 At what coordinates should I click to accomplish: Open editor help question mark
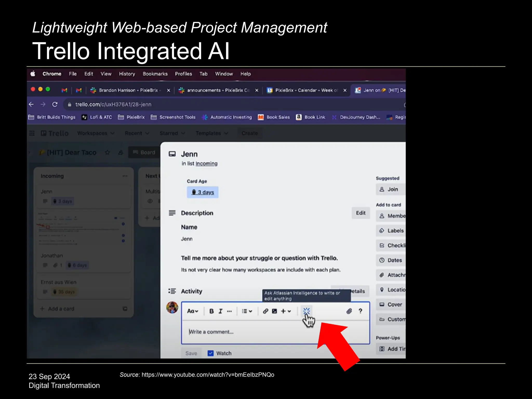[x=360, y=311]
